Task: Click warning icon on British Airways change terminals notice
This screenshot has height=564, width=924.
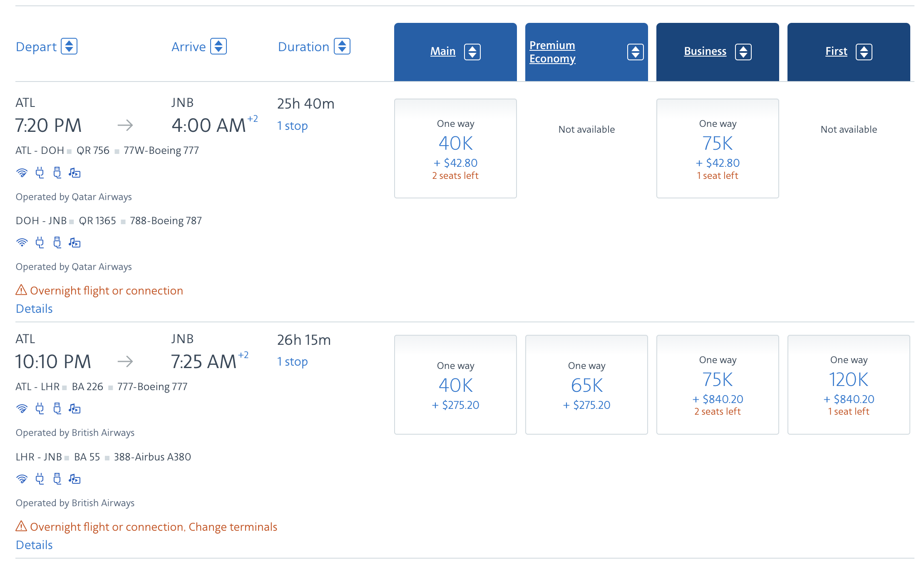Action: pyautogui.click(x=21, y=526)
